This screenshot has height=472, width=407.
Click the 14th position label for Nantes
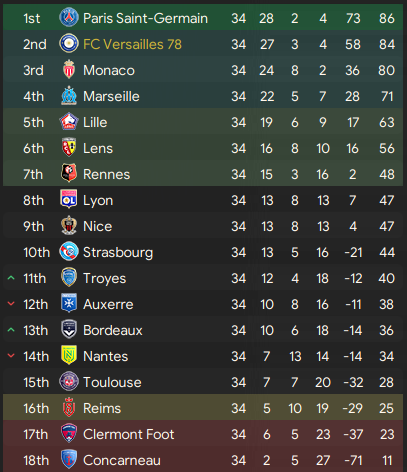36,356
